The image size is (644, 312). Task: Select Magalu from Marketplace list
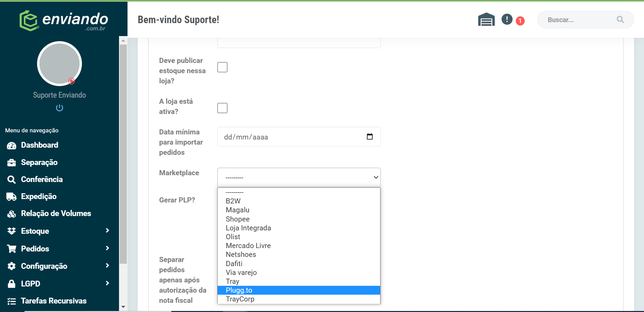[299, 210]
